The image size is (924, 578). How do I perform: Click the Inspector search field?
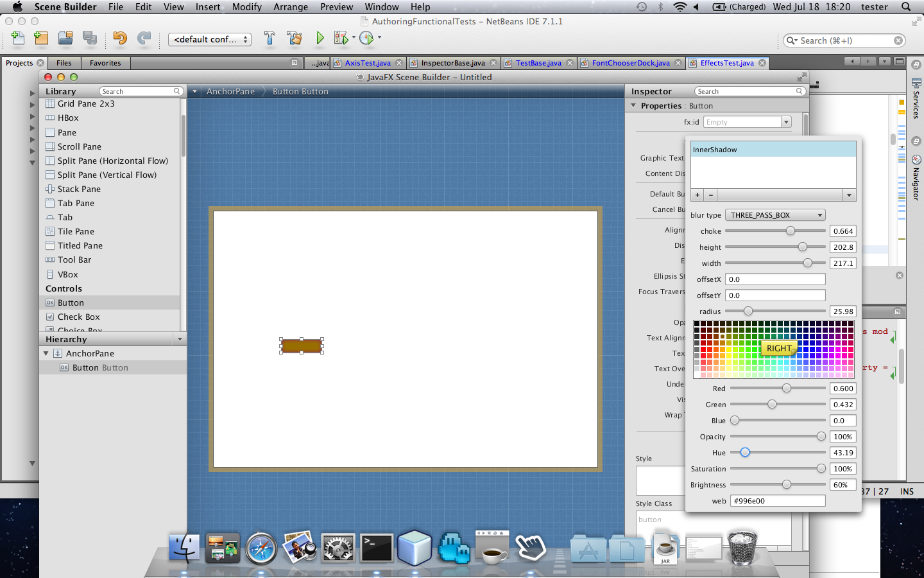click(749, 91)
